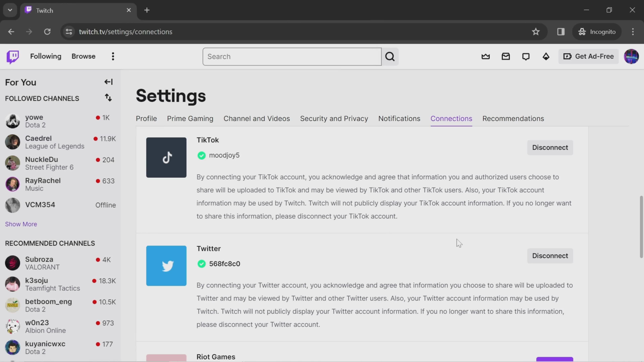Open the user profile avatar menu
The image size is (644, 362).
point(631,56)
